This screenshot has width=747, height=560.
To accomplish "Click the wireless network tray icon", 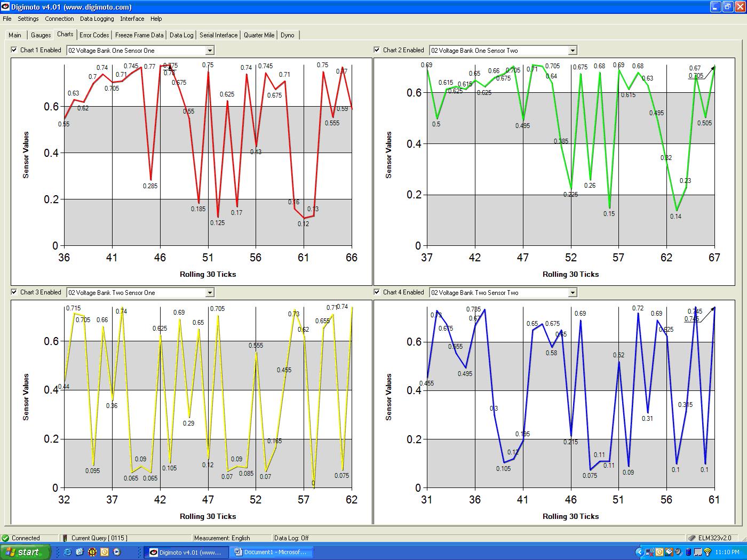I will pyautogui.click(x=707, y=552).
